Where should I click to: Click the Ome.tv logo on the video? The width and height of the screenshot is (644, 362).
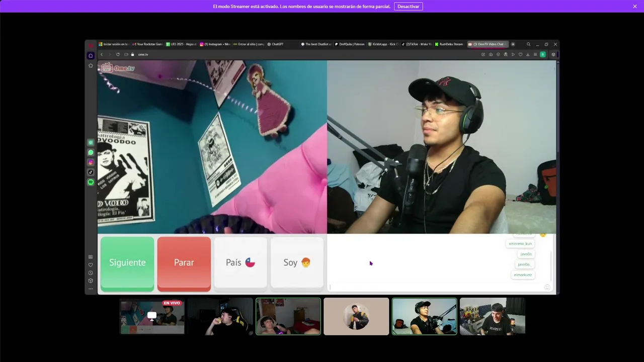pyautogui.click(x=118, y=68)
